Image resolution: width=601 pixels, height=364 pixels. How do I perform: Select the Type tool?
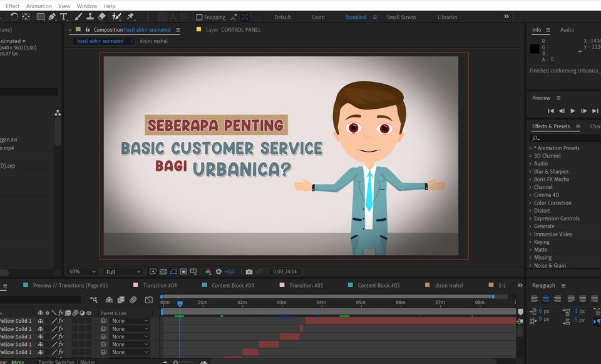pyautogui.click(x=64, y=17)
